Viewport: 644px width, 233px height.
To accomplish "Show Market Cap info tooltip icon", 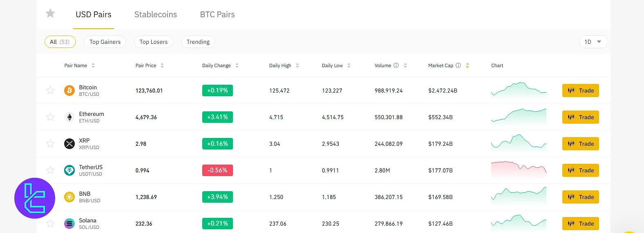I will pyautogui.click(x=458, y=66).
